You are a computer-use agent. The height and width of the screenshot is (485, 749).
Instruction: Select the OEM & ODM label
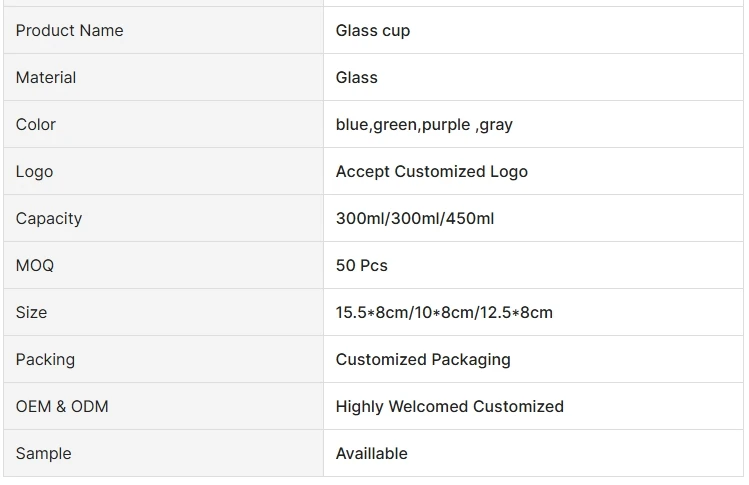coord(62,407)
